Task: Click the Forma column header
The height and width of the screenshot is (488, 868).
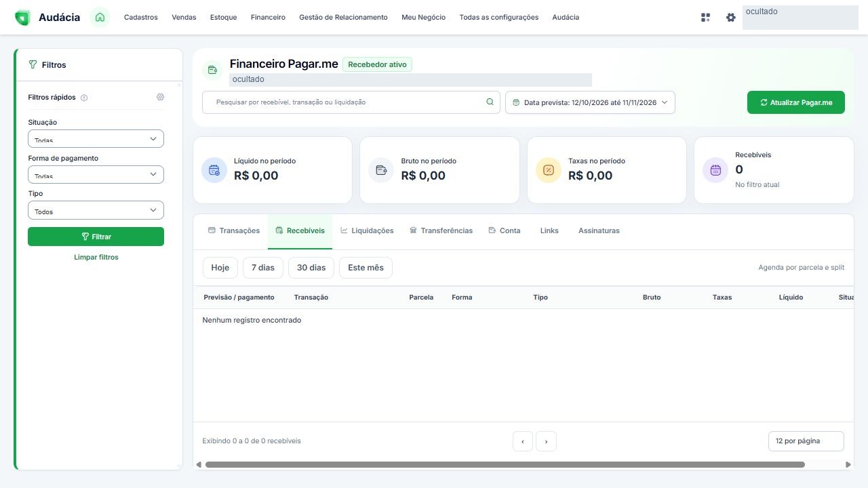Action: [x=462, y=298]
